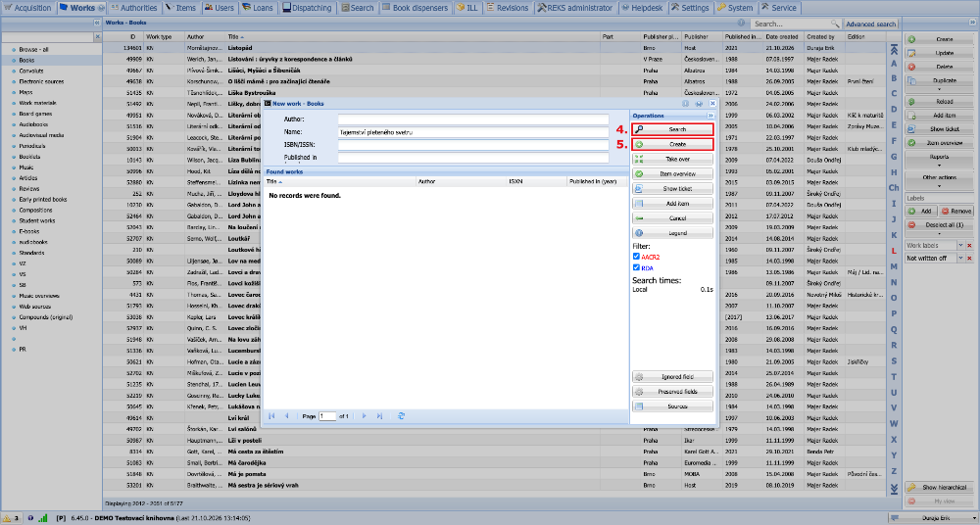
Task: Click the Name field in New work dialog
Action: (473, 132)
